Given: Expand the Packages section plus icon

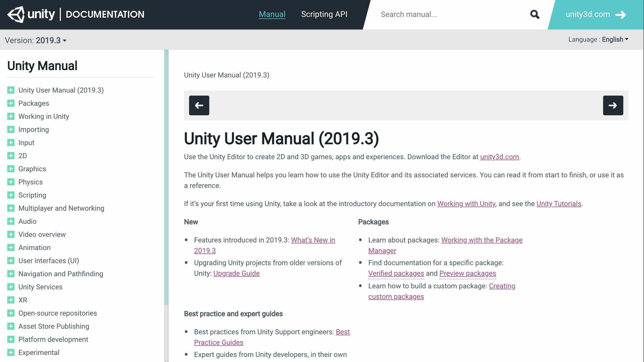Looking at the screenshot, I should click(11, 103).
